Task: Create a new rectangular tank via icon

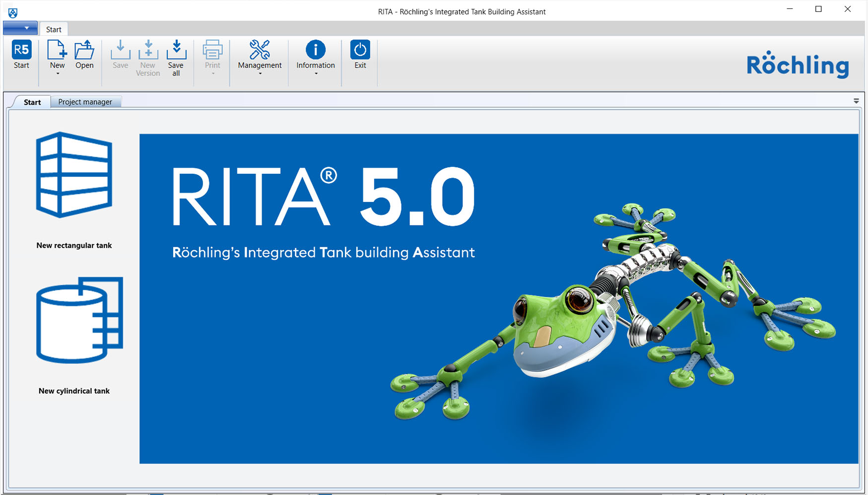Action: point(74,175)
